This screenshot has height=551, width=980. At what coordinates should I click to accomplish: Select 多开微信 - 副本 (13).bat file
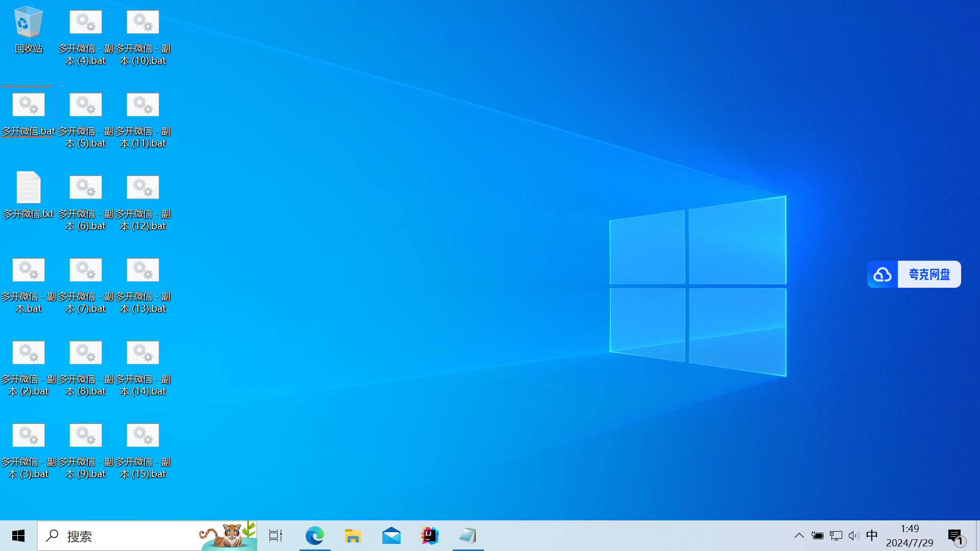click(143, 286)
